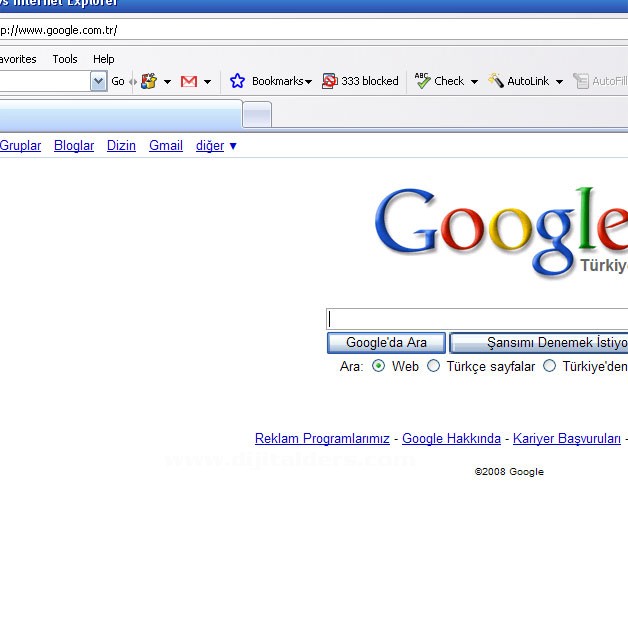Open the 'diğer' more-services dropdown
The width and height of the screenshot is (628, 622).
point(216,145)
